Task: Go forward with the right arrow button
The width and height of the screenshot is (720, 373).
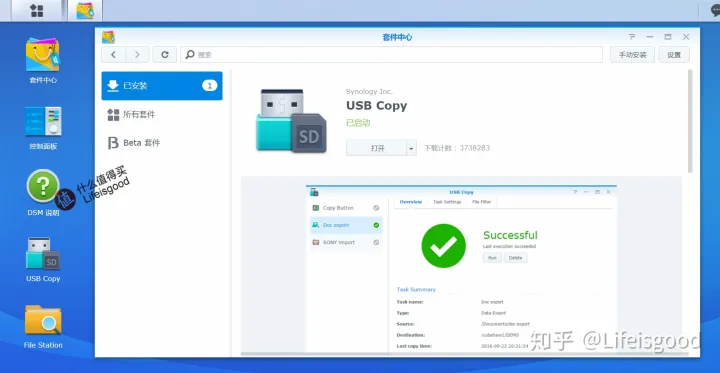Action: 137,55
